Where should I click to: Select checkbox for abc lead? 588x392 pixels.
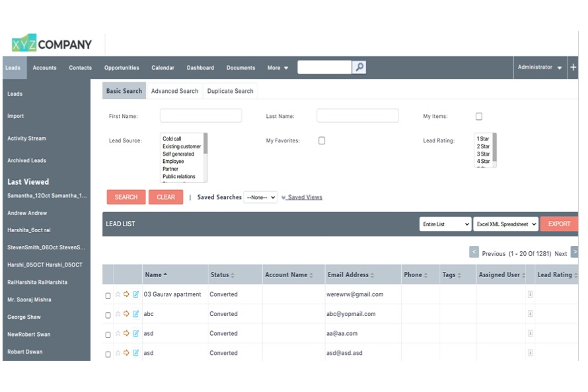tap(108, 315)
